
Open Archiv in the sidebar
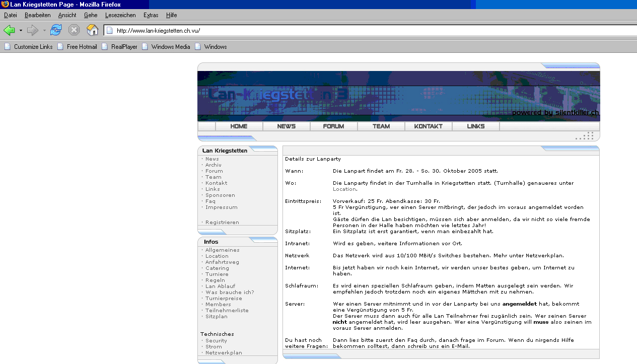pyautogui.click(x=214, y=165)
